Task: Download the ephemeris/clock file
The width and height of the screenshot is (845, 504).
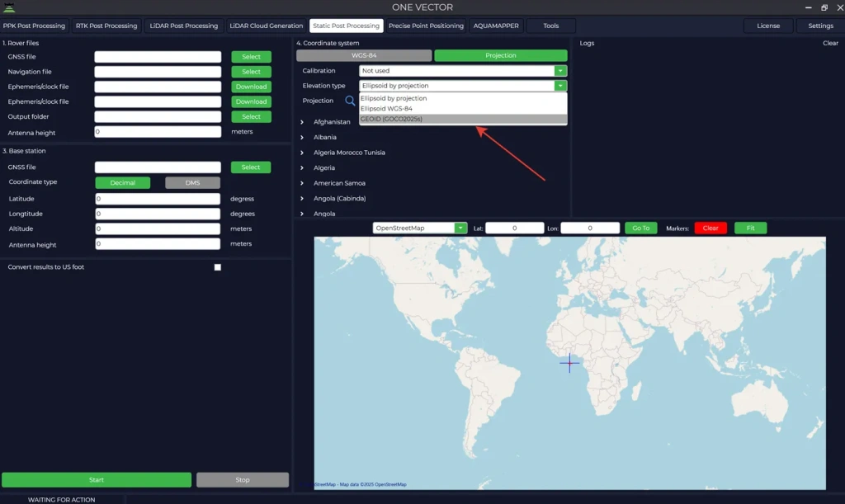Action: 250,86
